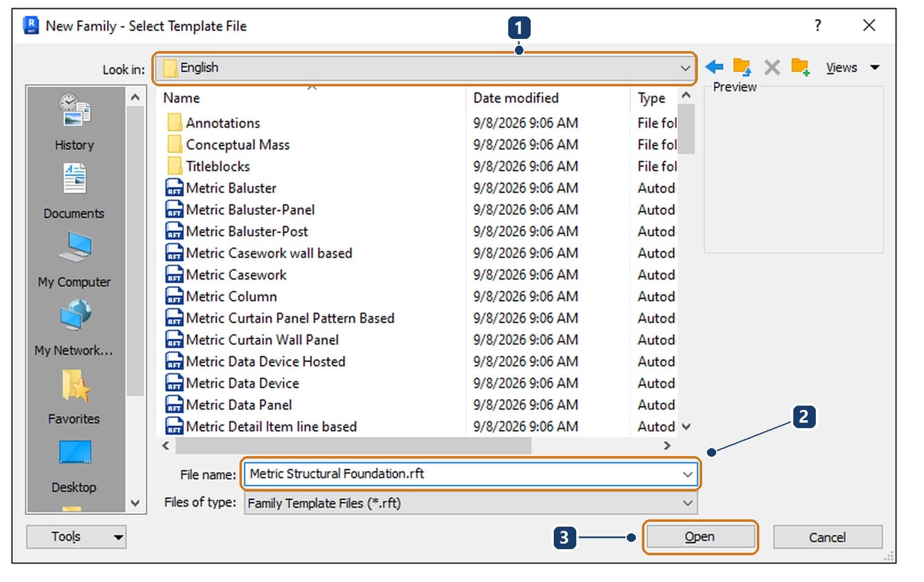Select the Conceptual Mass folder icon
924x582 pixels.
pos(174,144)
